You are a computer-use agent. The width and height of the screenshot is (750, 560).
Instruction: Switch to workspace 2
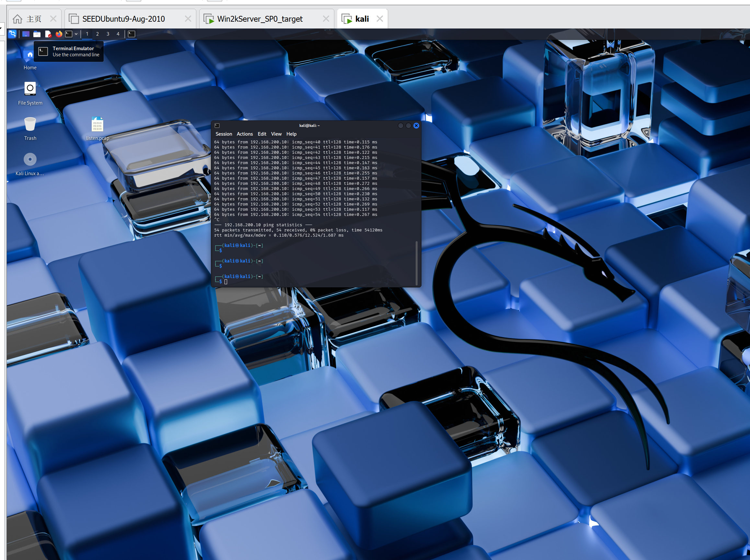coord(97,34)
